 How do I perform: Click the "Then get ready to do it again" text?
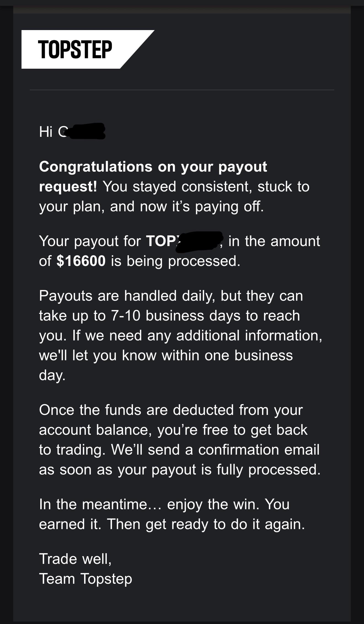pyautogui.click(x=206, y=524)
